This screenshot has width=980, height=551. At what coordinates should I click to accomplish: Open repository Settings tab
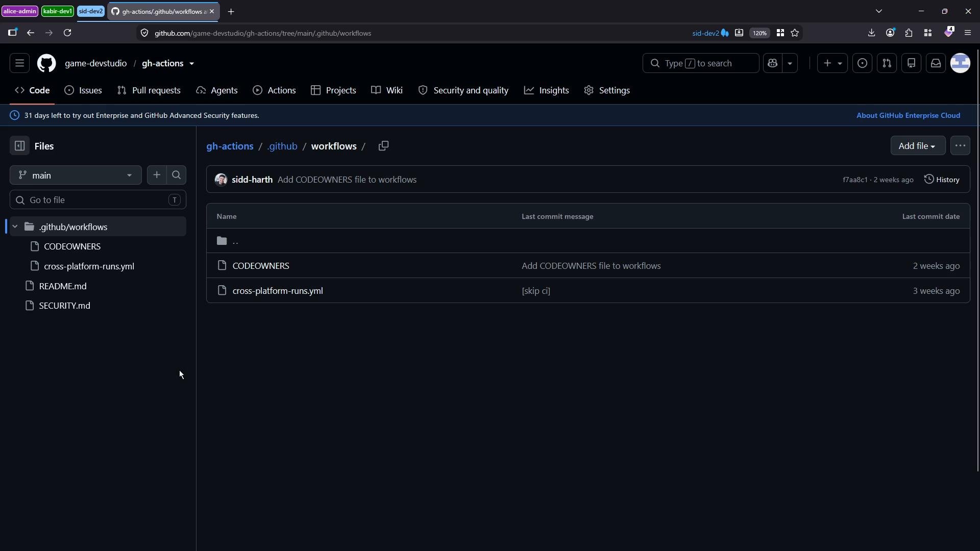607,90
